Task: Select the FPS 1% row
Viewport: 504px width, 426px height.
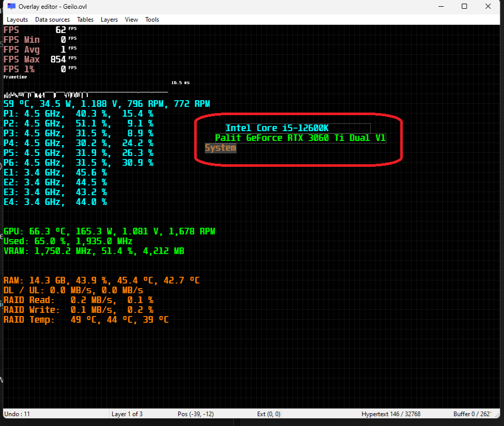Action: click(40, 69)
